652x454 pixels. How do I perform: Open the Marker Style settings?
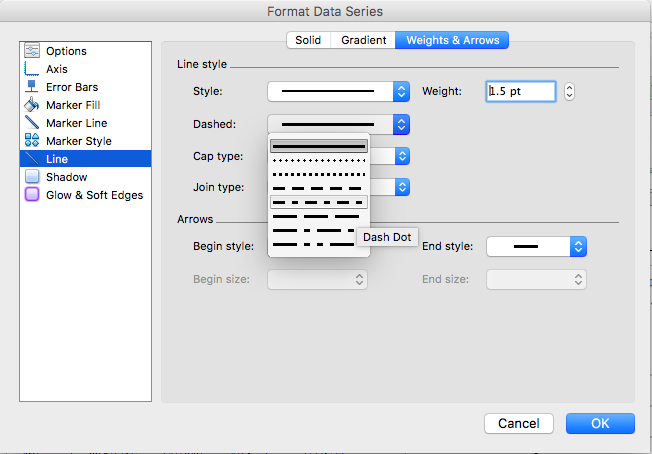(78, 141)
